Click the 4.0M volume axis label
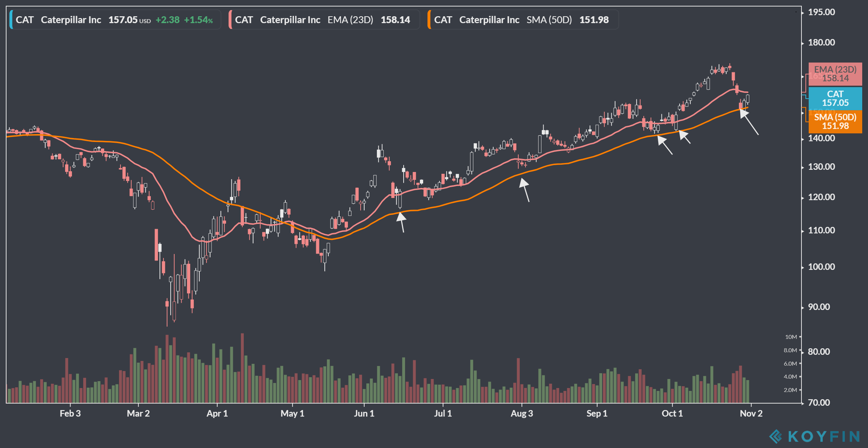This screenshot has width=868, height=448. [790, 377]
